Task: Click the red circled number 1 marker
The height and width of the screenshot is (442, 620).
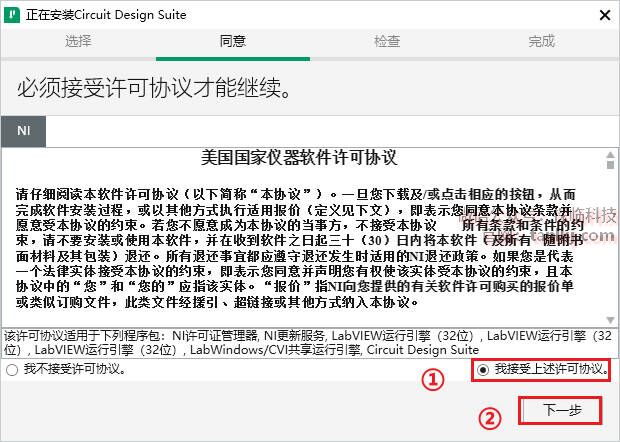Action: [x=432, y=380]
